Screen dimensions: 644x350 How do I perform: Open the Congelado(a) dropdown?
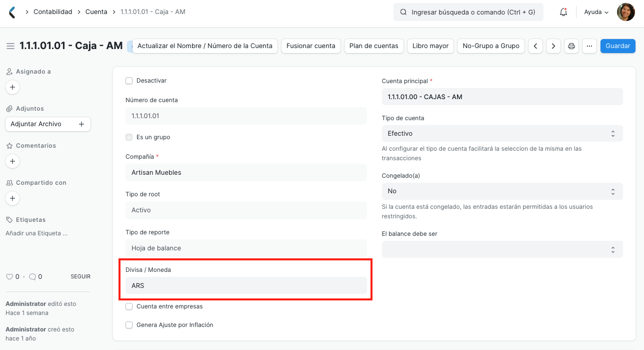(502, 191)
